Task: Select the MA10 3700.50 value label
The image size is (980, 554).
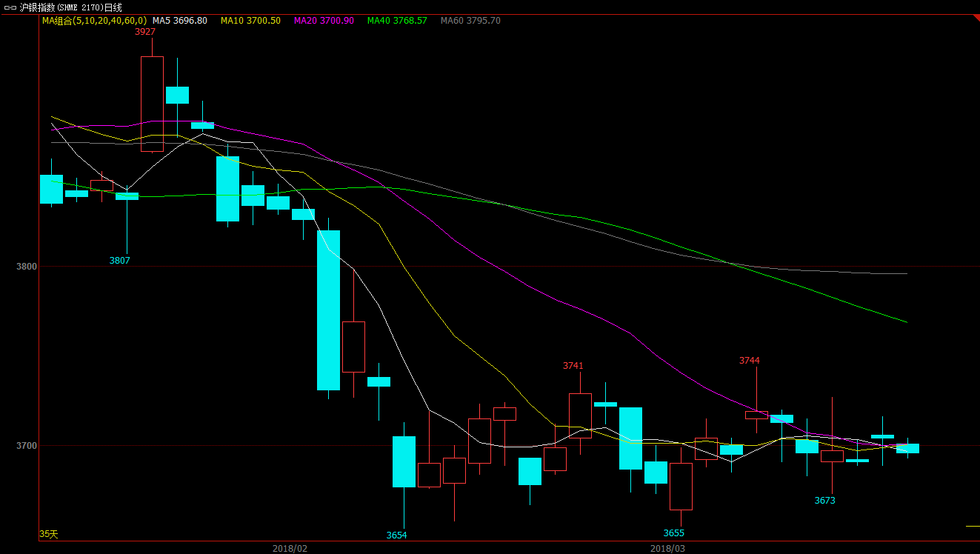Action: click(x=250, y=21)
